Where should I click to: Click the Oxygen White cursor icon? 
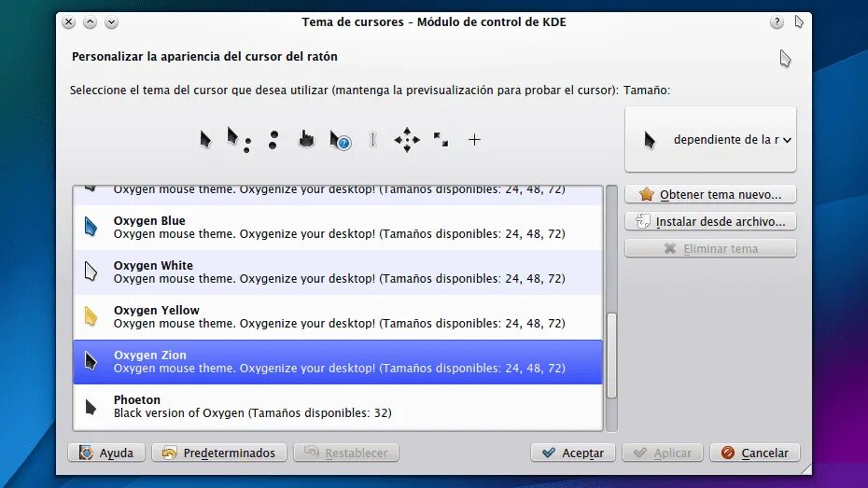(91, 272)
